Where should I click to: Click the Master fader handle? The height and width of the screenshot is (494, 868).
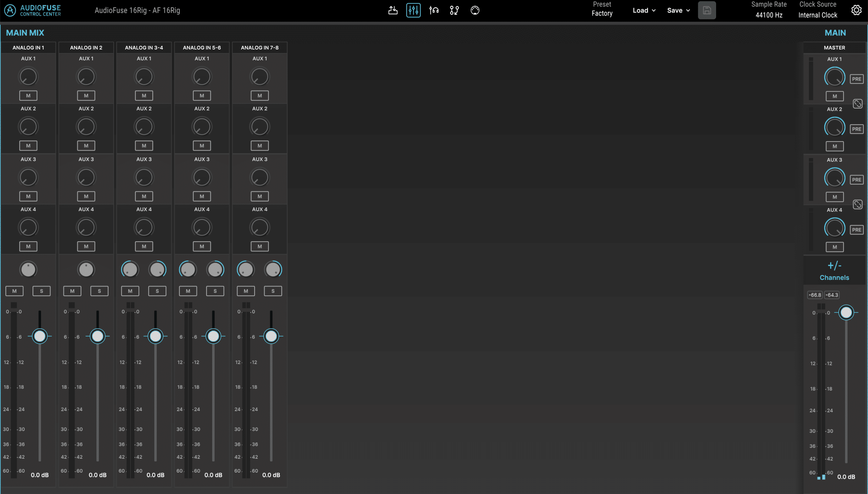[846, 312]
